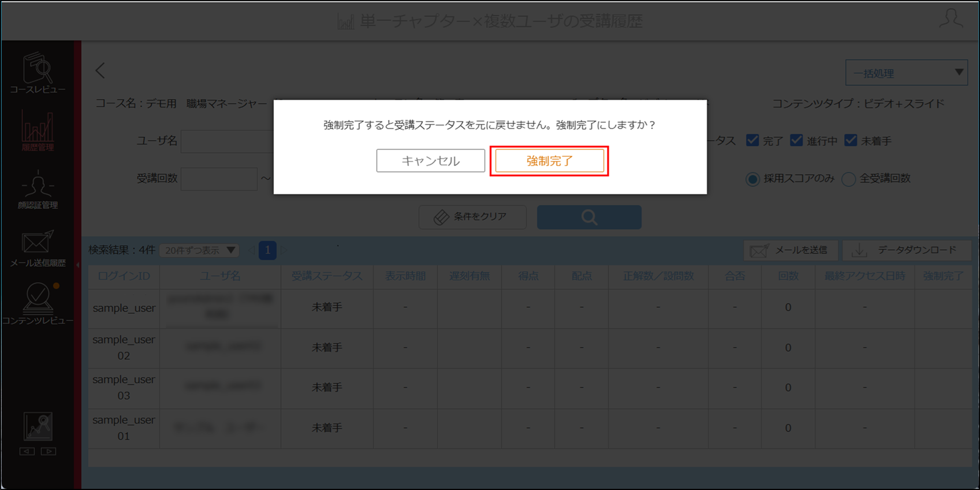Click the blue search magnifier button
This screenshot has height=490, width=980.
coord(589,217)
